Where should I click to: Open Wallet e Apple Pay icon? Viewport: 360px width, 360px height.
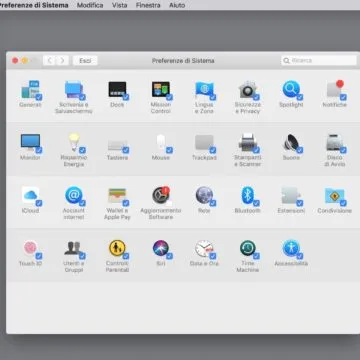coord(117,196)
